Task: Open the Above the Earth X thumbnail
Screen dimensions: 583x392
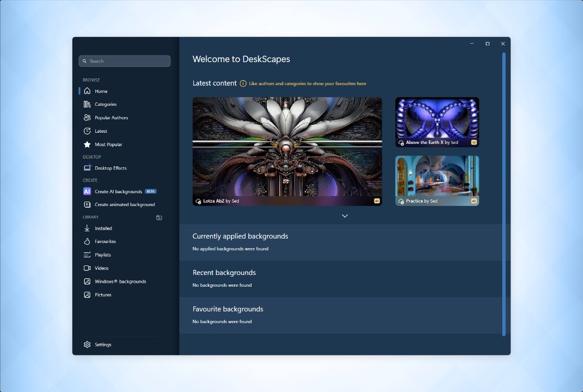Action: point(437,122)
